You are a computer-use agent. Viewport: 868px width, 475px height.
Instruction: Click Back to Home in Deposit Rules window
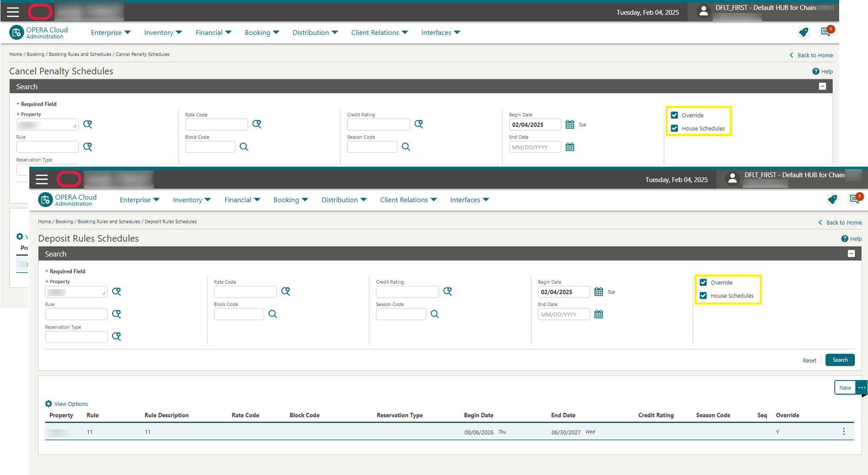(840, 223)
